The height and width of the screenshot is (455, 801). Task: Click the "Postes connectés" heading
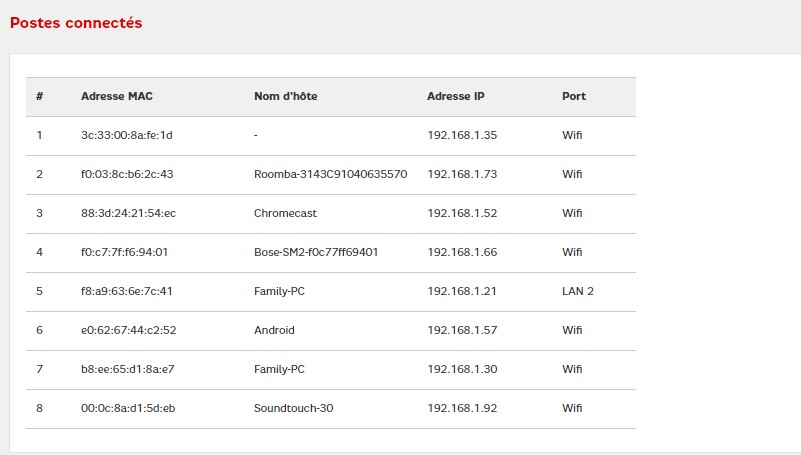coord(76,22)
